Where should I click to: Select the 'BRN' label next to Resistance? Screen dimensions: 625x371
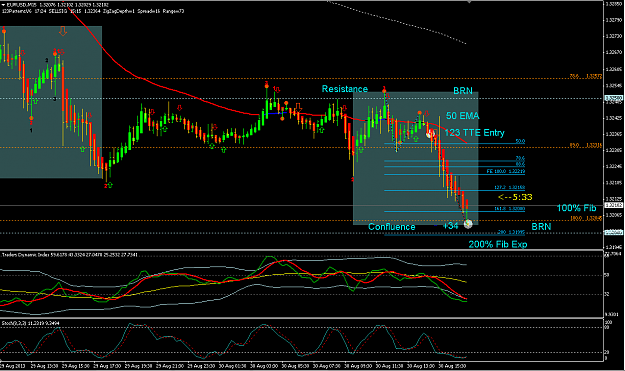(463, 91)
